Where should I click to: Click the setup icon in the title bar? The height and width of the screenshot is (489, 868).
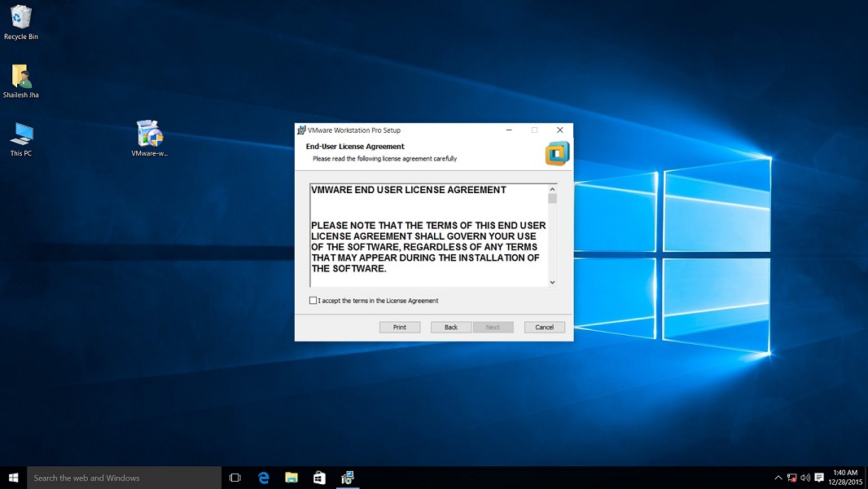[x=301, y=130]
